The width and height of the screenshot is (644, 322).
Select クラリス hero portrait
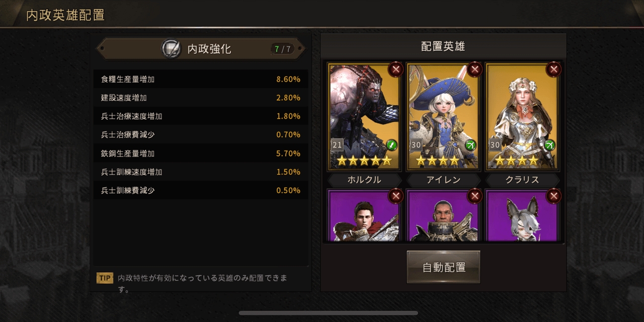click(522, 116)
